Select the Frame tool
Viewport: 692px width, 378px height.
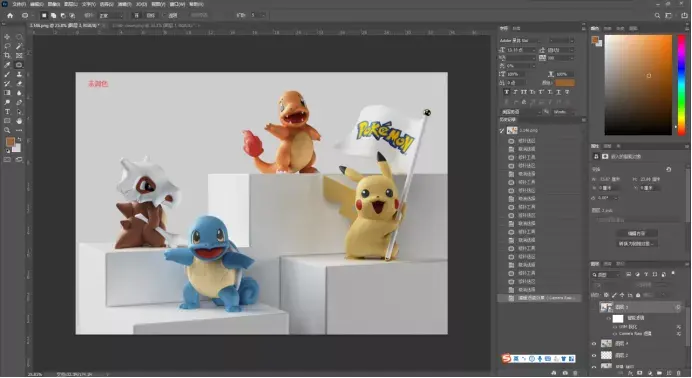[x=19, y=56]
